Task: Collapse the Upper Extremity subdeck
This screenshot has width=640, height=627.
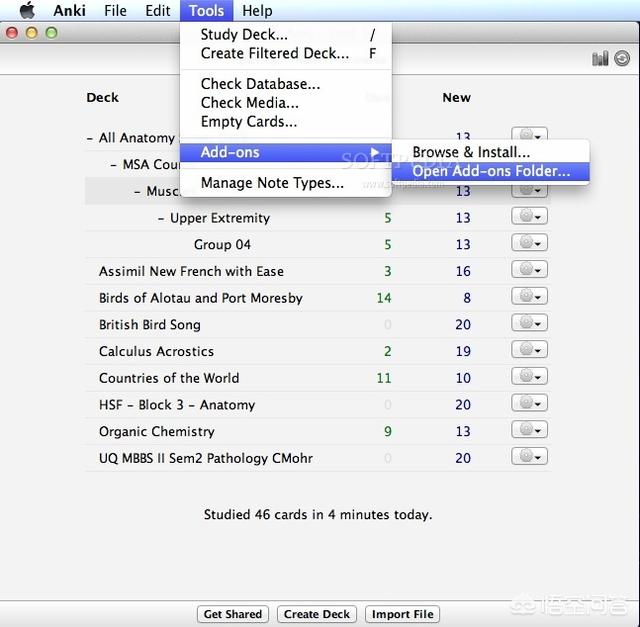Action: (161, 218)
